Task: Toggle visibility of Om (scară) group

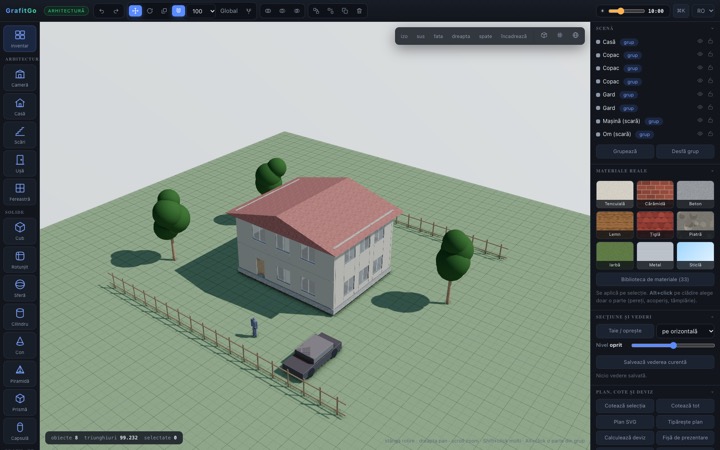Action: pyautogui.click(x=700, y=134)
